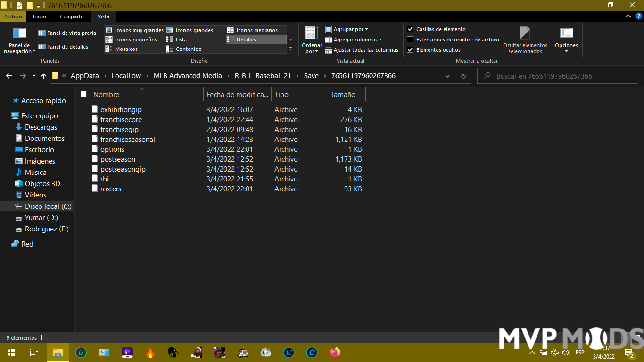644x362 pixels.
Task: Click MLB Advanced Media in address path
Action: point(188,76)
